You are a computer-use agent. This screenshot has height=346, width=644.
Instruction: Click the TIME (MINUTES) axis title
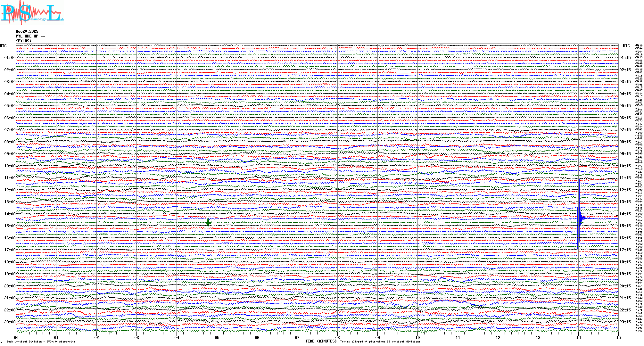coord(321,341)
